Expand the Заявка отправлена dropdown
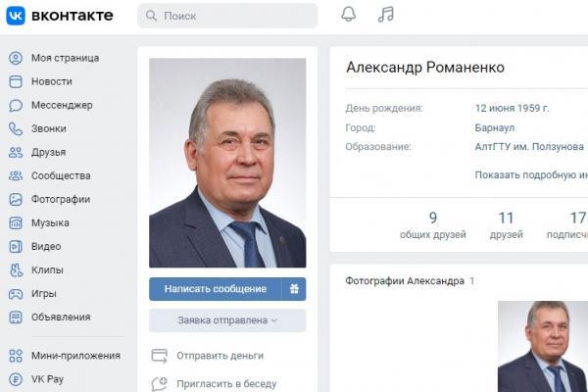Screen dimensions: 588x392 (x=227, y=320)
